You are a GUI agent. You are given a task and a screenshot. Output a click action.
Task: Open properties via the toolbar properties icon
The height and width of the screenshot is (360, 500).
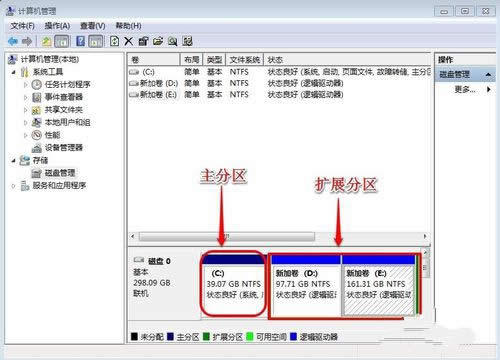(143, 41)
